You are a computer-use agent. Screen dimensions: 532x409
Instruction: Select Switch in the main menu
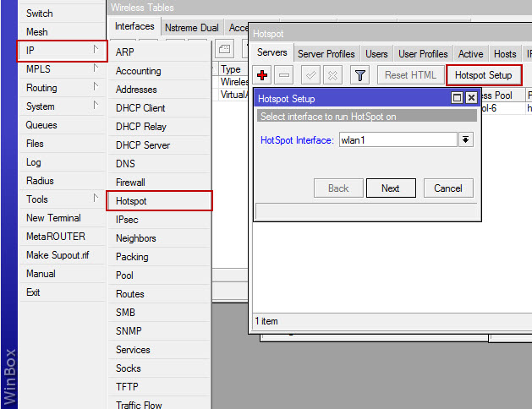pyautogui.click(x=62, y=14)
